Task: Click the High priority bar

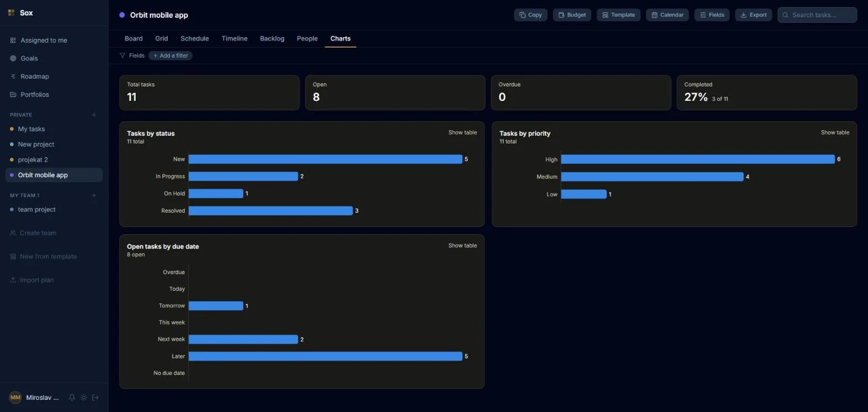Action: (698, 159)
